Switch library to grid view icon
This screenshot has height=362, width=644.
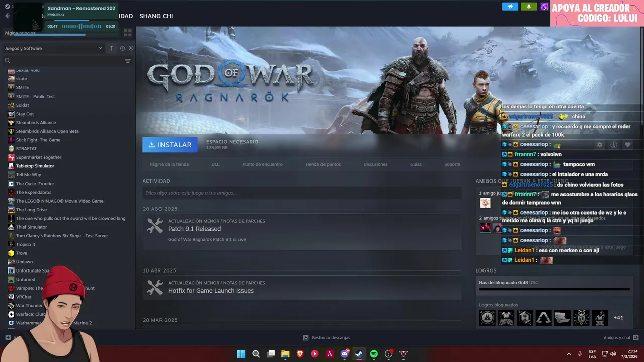(128, 33)
